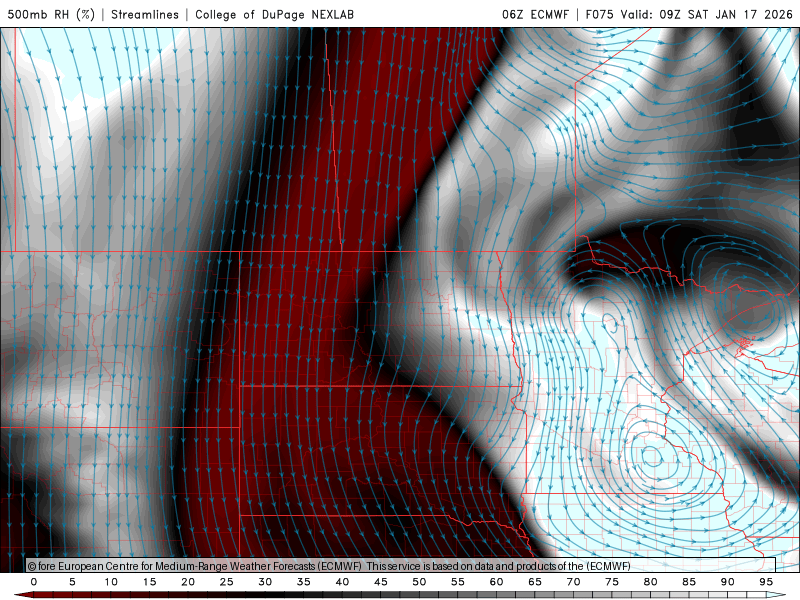This screenshot has width=800, height=600.
Task: Click the "95" colorbar scale label
Action: (x=766, y=582)
